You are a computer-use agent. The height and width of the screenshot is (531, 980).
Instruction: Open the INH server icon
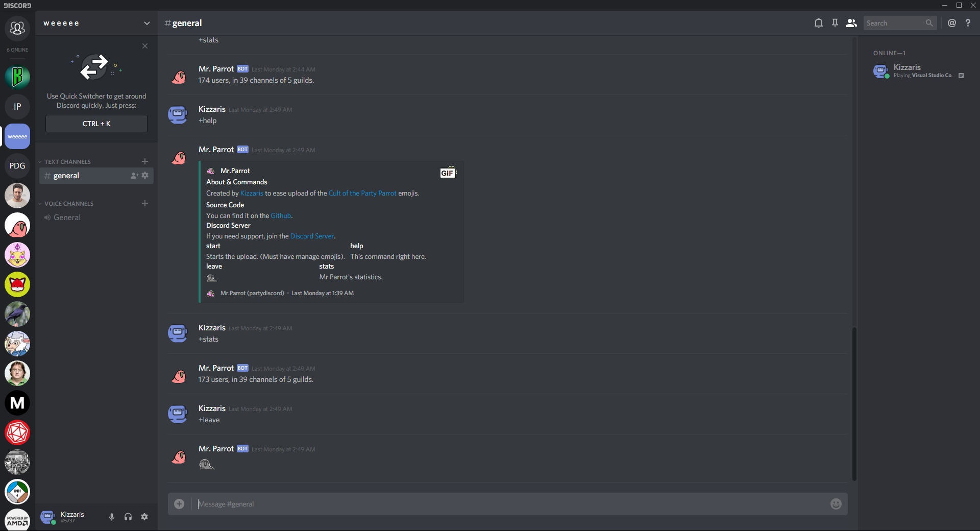[17, 492]
